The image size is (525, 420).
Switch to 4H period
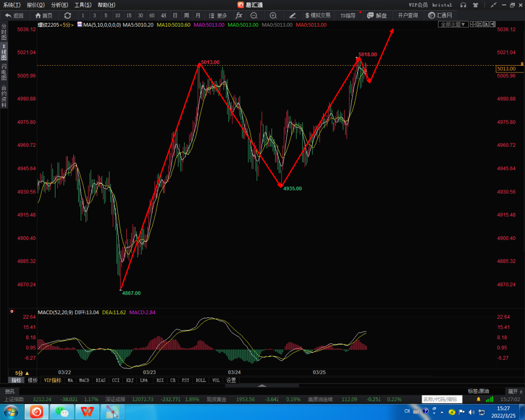163,16
